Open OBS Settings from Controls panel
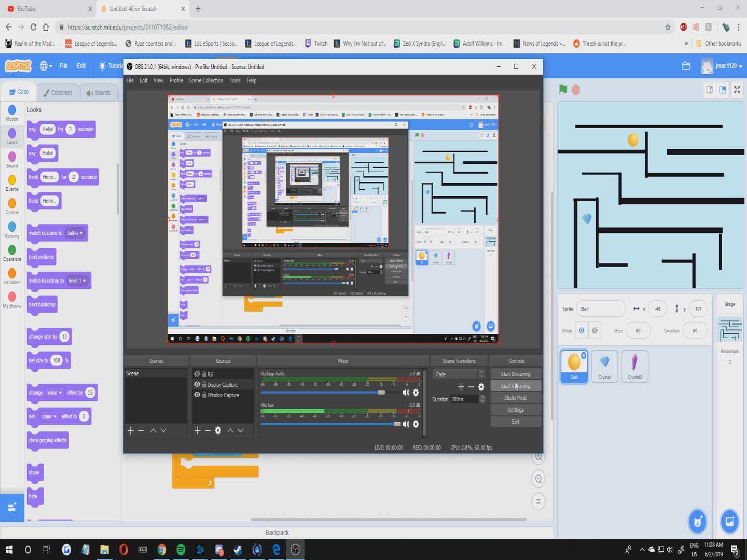This screenshot has height=560, width=747. [x=516, y=410]
